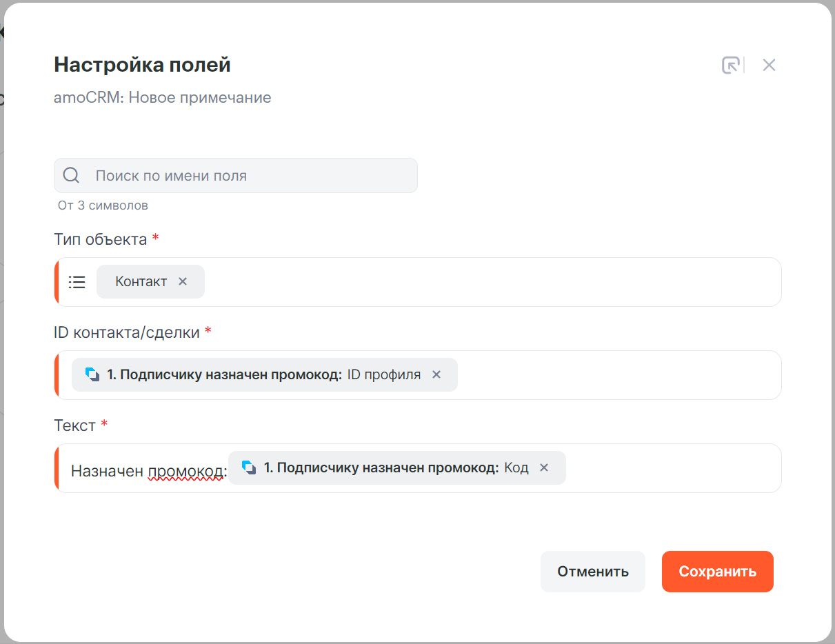Viewport: 835px width, 644px height.
Task: Place cursor on the word Назначен
Action: point(108,472)
